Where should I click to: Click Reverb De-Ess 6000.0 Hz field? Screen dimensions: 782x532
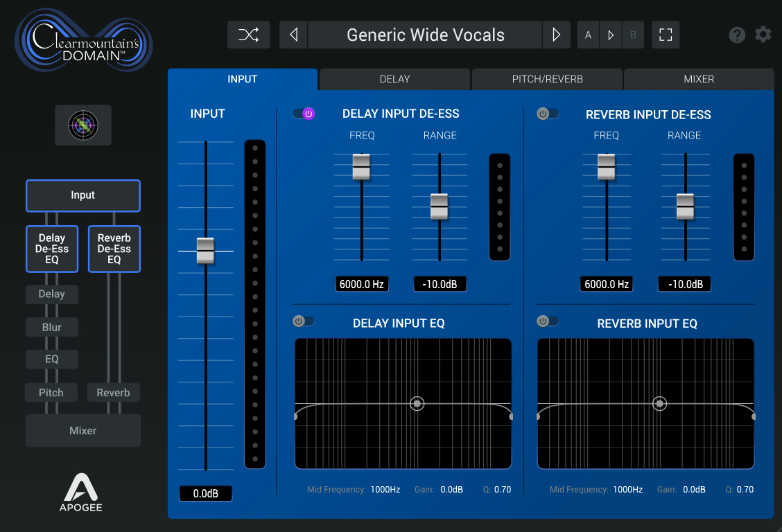point(607,284)
